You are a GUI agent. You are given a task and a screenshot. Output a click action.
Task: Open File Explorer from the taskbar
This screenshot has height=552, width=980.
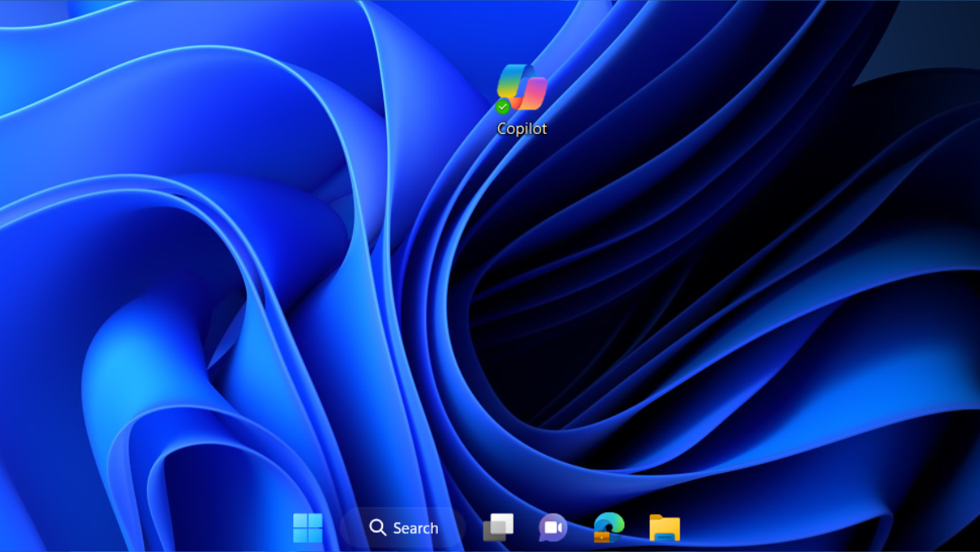coord(664,528)
